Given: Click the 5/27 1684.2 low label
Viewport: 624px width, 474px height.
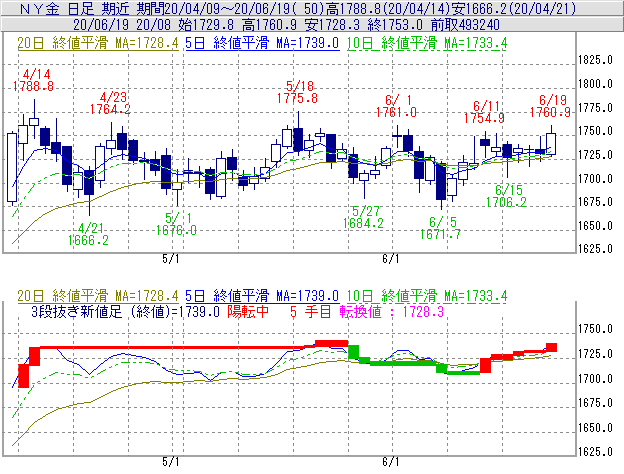Looking at the screenshot, I should 364,217.
